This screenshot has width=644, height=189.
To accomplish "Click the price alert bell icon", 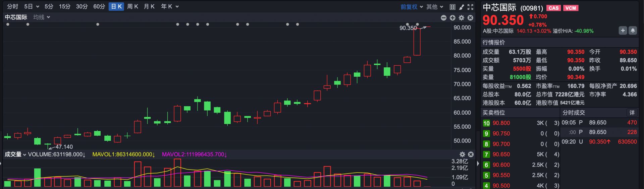I will [x=633, y=30].
